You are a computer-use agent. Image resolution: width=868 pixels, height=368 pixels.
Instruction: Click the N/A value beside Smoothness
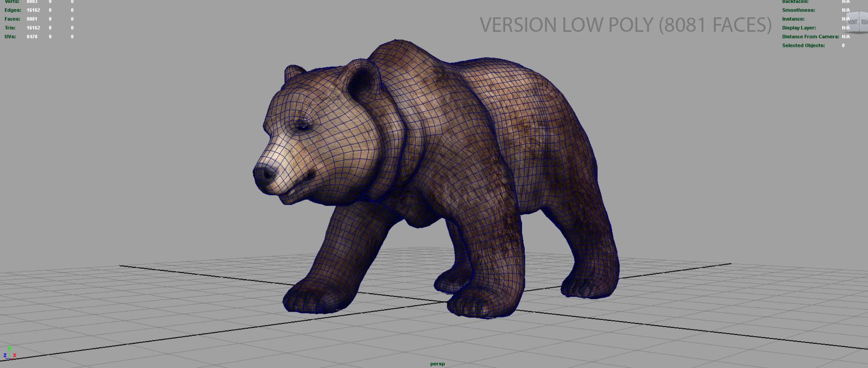(x=846, y=10)
